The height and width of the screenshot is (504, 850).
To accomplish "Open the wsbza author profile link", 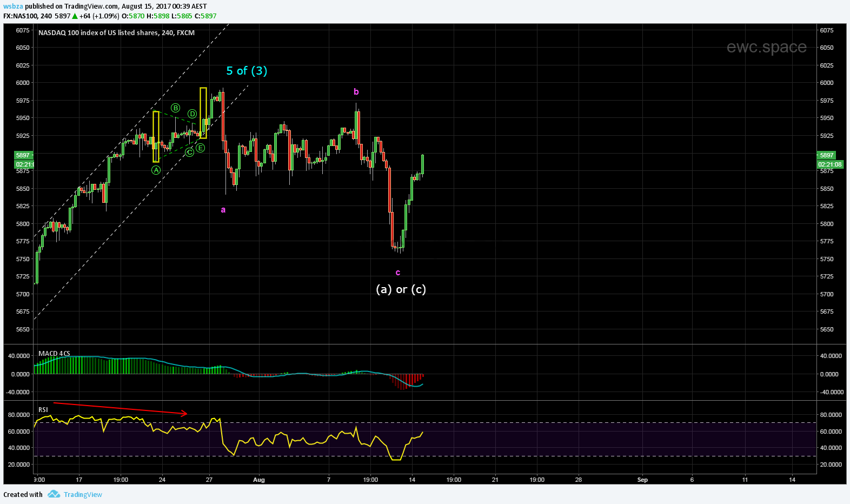I will pyautogui.click(x=13, y=6).
